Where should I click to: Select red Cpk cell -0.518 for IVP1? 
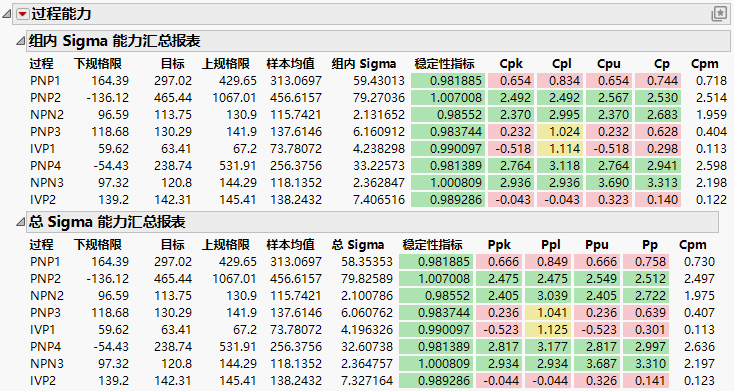(x=511, y=149)
